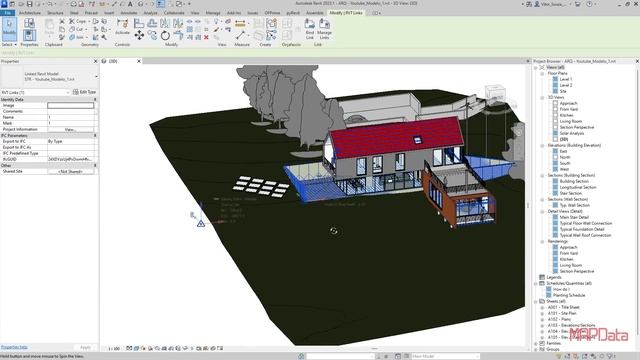Click the Cut geometry icon
640x360 pixels.
(78, 29)
